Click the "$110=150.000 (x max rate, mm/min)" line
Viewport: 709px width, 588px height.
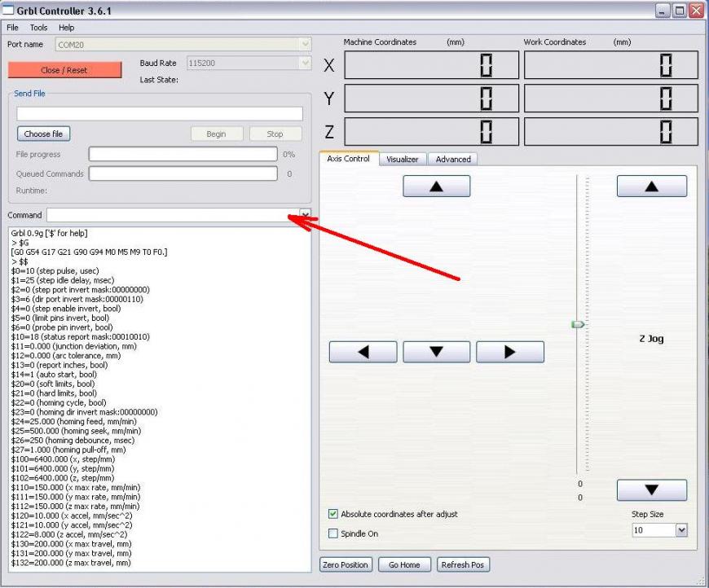[76, 488]
